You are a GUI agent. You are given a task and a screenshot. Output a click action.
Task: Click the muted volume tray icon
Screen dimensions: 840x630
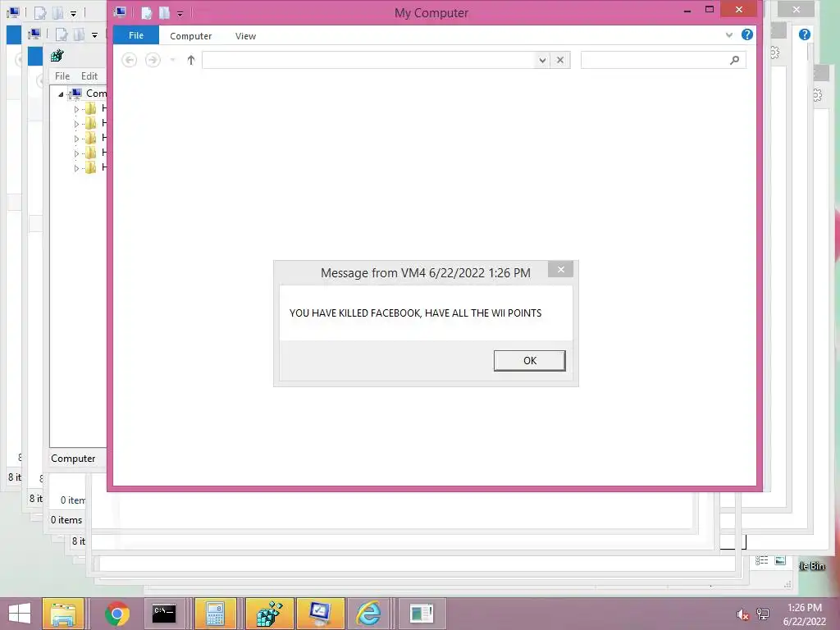tap(742, 614)
